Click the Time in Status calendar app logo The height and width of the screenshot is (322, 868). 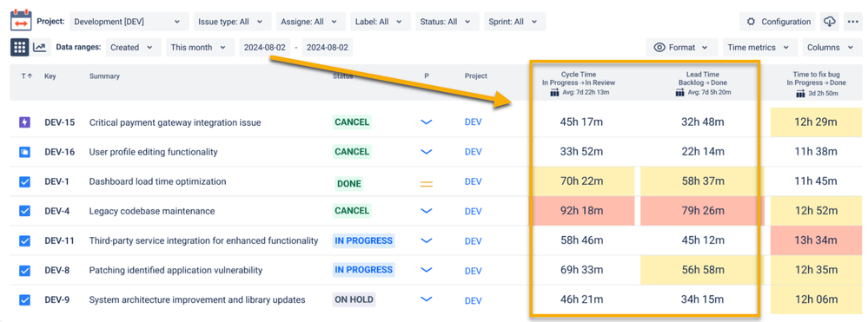tap(21, 21)
